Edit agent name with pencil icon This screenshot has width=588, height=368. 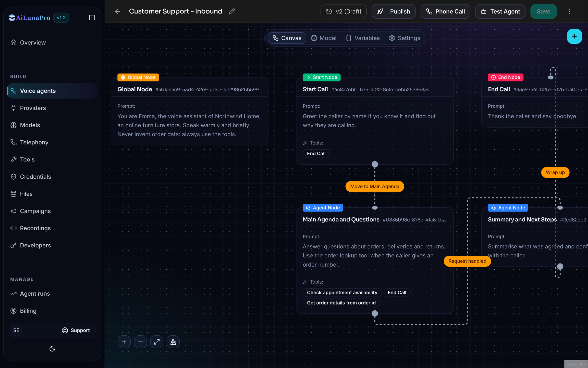(232, 12)
